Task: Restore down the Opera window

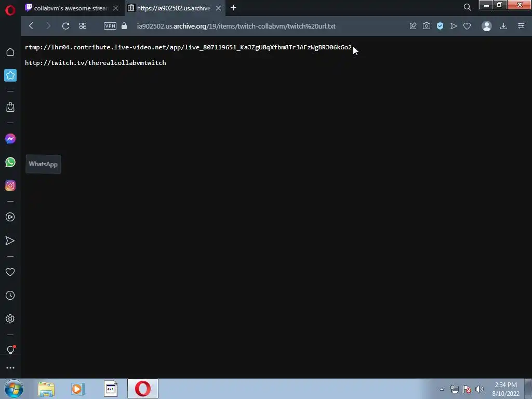Action: pyautogui.click(x=500, y=5)
